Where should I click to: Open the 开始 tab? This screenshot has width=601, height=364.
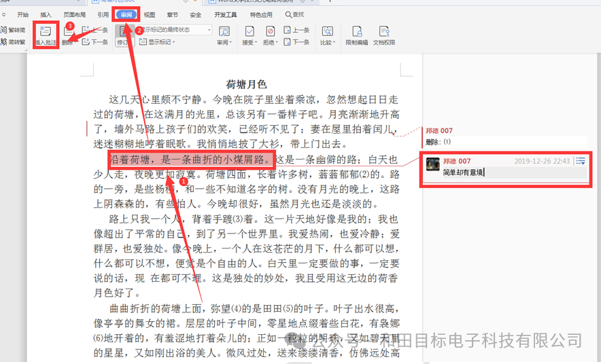point(23,14)
